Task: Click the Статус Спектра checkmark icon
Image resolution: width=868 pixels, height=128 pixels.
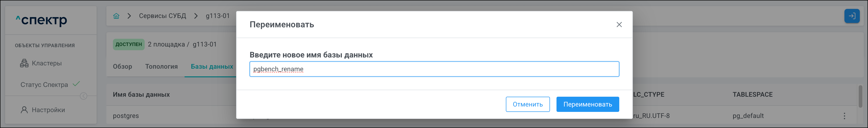Action: coord(77,84)
